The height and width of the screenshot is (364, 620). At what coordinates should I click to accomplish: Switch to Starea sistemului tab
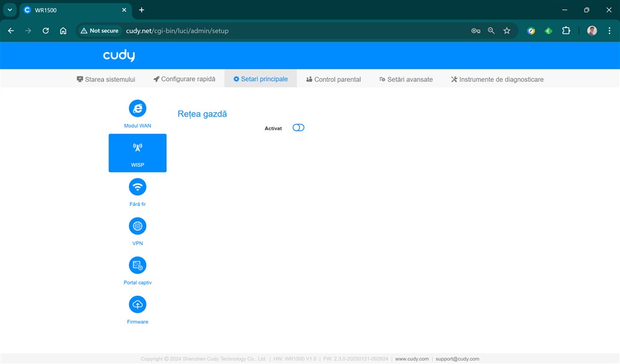pos(106,79)
